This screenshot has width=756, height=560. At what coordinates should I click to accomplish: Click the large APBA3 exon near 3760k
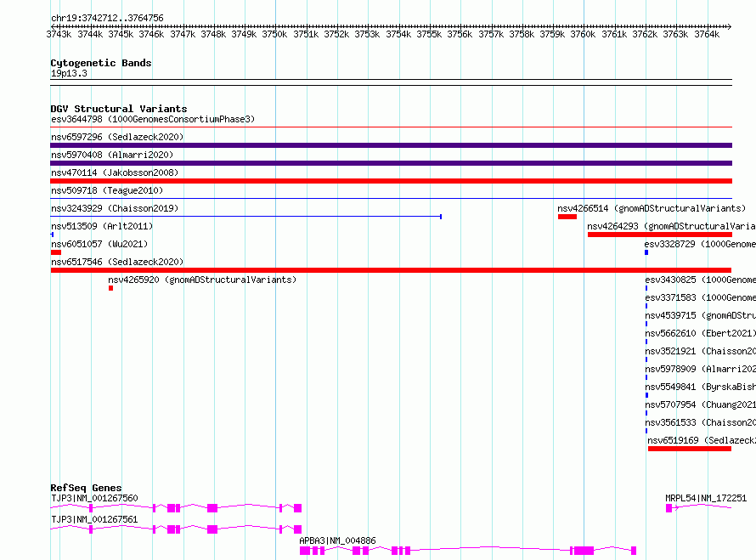pyautogui.click(x=584, y=551)
